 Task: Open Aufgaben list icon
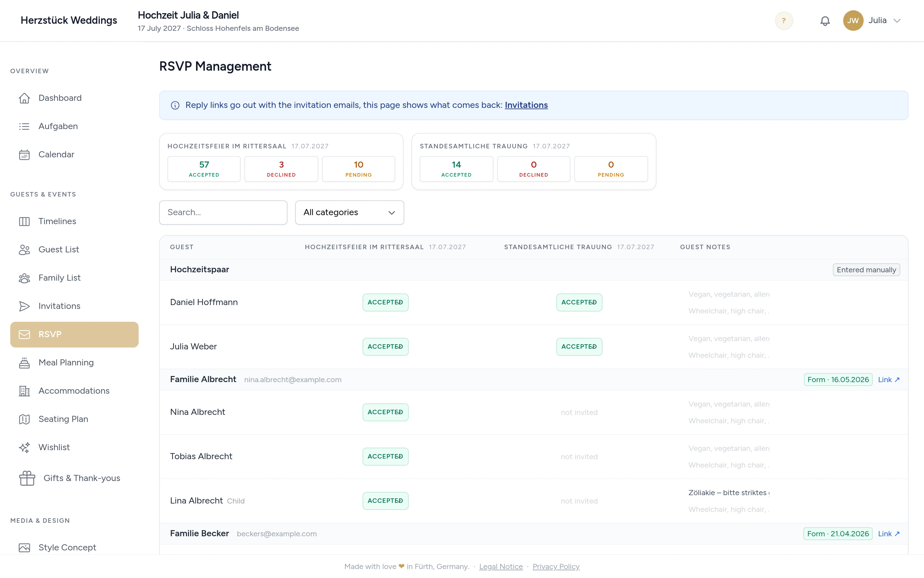(x=24, y=126)
